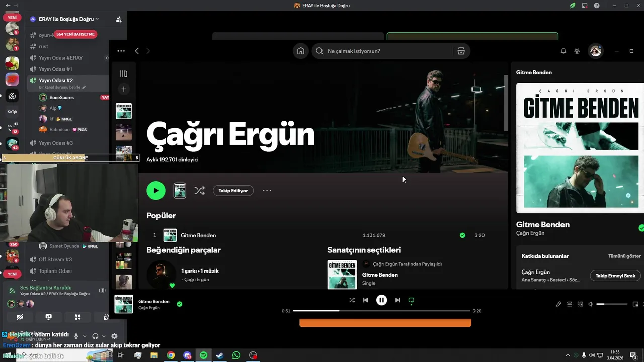Open Spotify profile avatar menu
The height and width of the screenshot is (362, 644).
596,51
